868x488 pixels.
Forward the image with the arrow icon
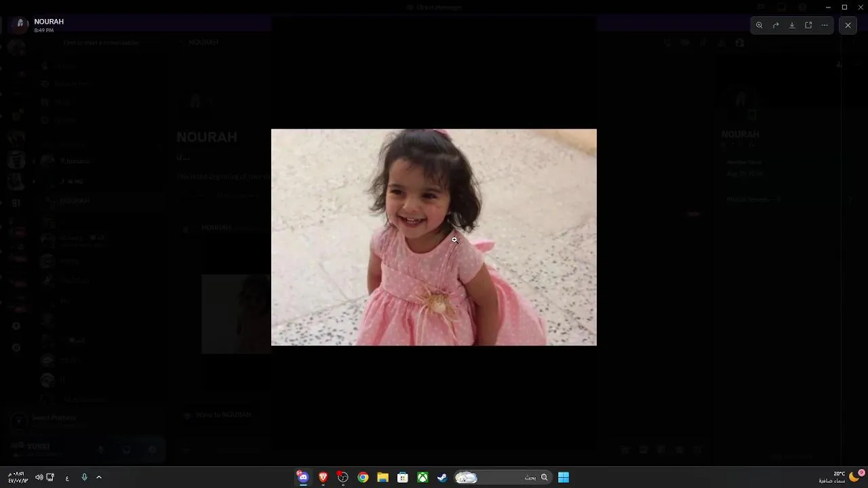click(x=776, y=25)
